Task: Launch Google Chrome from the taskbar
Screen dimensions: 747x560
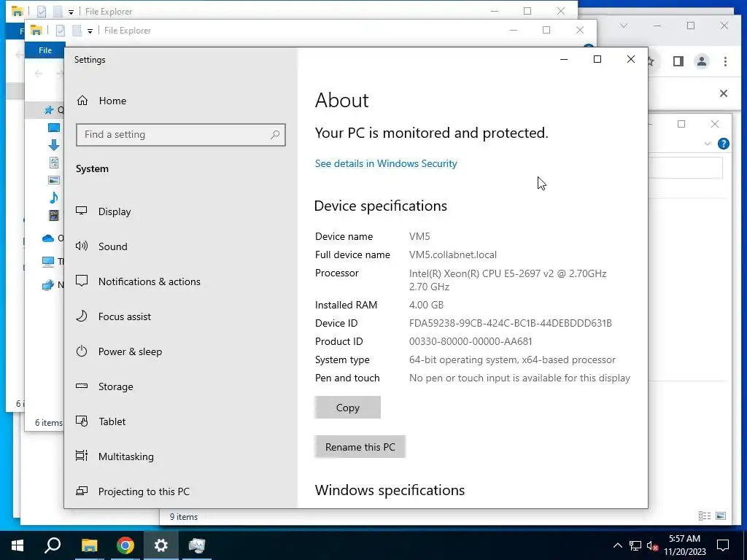Action: [x=125, y=545]
